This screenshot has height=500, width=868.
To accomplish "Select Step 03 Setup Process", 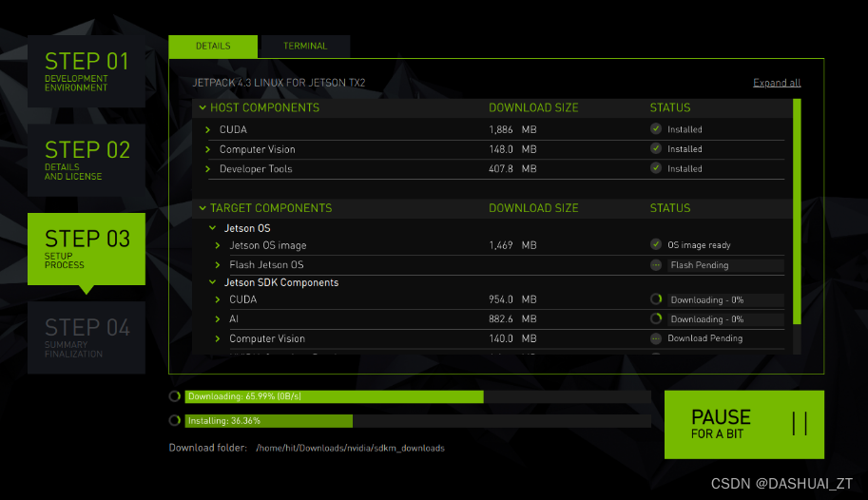I will point(87,249).
